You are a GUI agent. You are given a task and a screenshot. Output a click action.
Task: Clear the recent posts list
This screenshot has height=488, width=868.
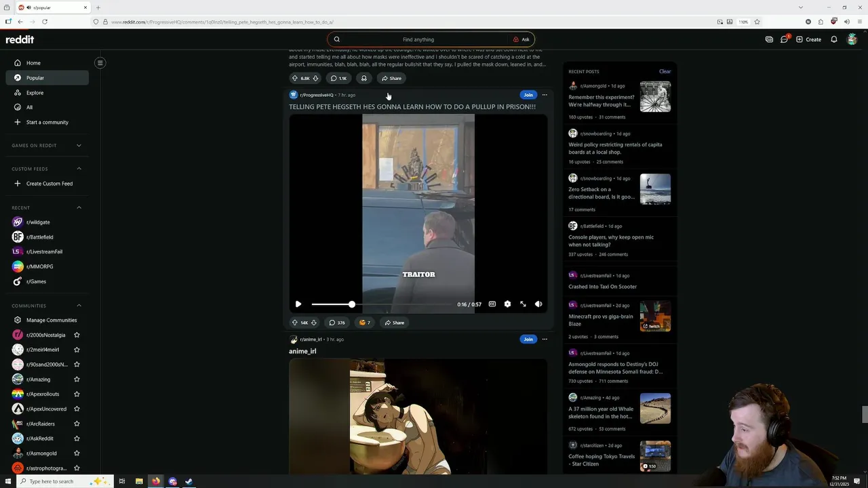tap(665, 71)
